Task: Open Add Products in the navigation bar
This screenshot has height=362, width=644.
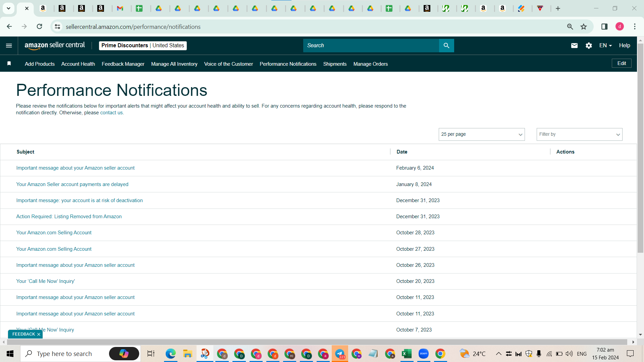Action: click(x=40, y=64)
